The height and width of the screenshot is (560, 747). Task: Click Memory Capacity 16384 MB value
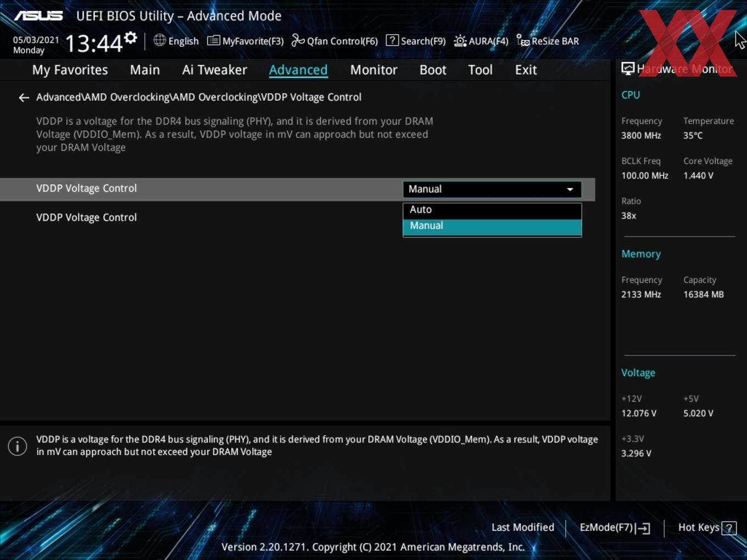pos(704,294)
